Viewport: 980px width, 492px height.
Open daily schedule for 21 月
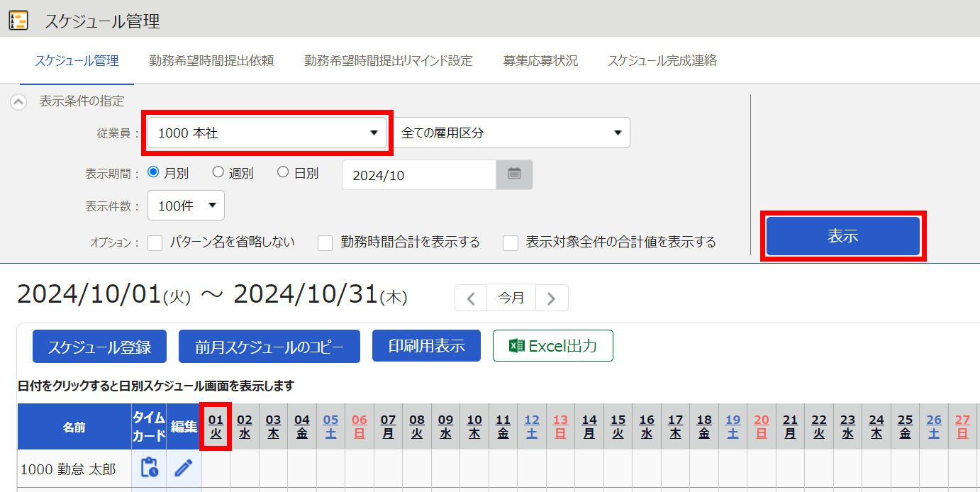click(x=790, y=427)
